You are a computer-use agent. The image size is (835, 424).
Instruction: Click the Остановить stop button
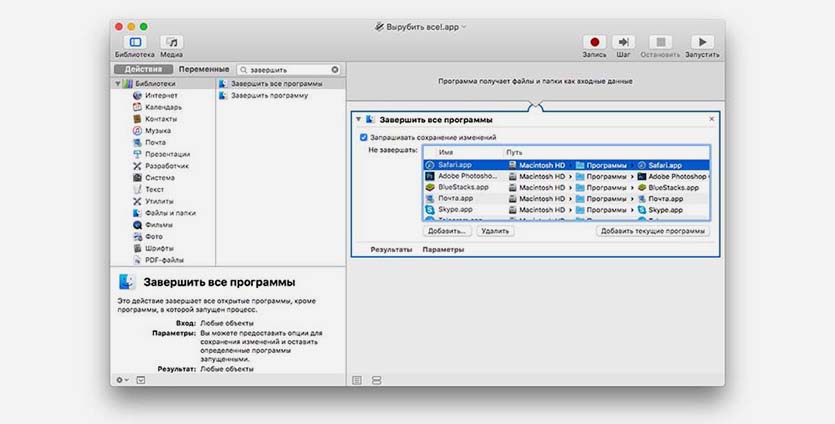pos(660,42)
